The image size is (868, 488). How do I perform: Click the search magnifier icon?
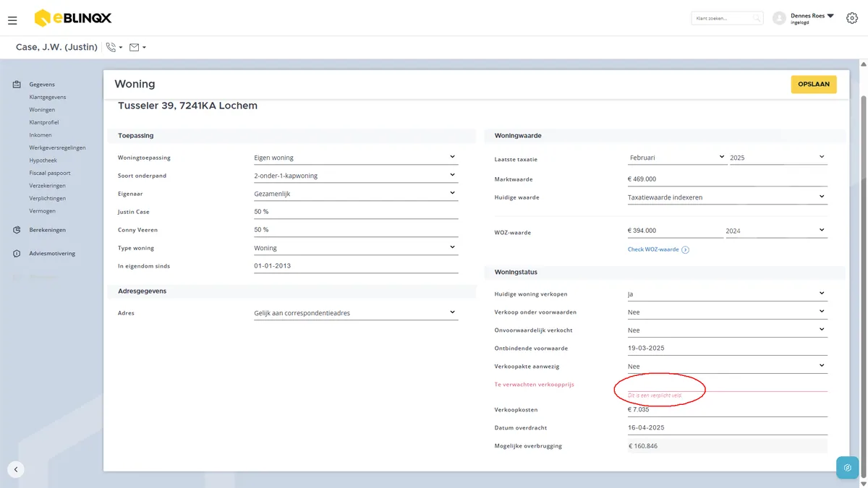click(x=757, y=18)
